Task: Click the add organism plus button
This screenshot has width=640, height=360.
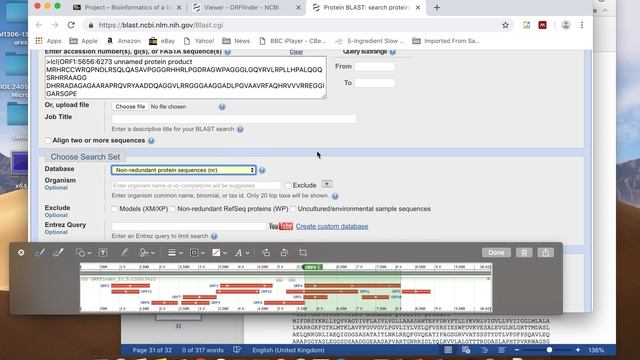Action: pos(327,184)
